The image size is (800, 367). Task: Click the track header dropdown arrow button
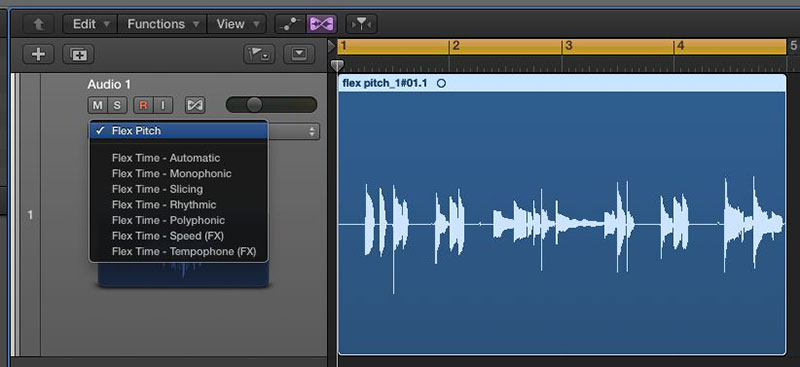(299, 54)
